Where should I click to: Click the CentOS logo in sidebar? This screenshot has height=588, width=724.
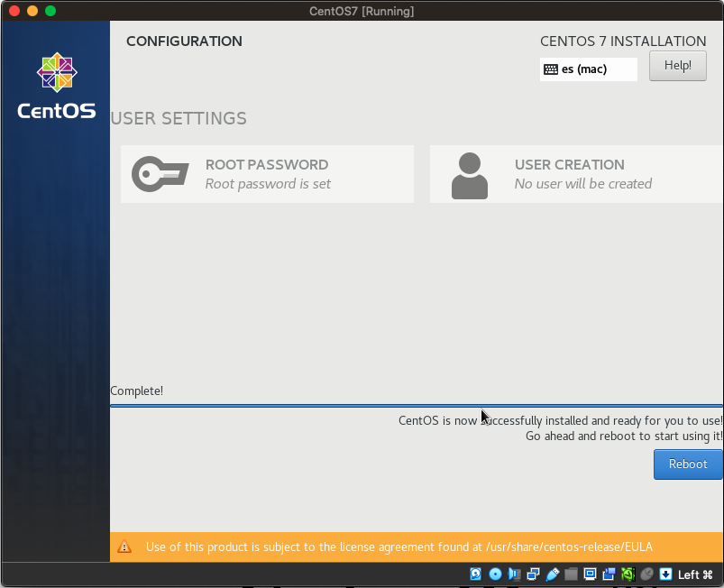[56, 87]
